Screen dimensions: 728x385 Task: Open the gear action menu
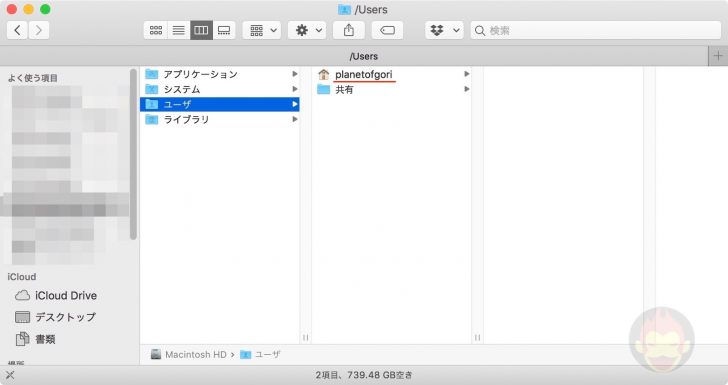point(307,30)
